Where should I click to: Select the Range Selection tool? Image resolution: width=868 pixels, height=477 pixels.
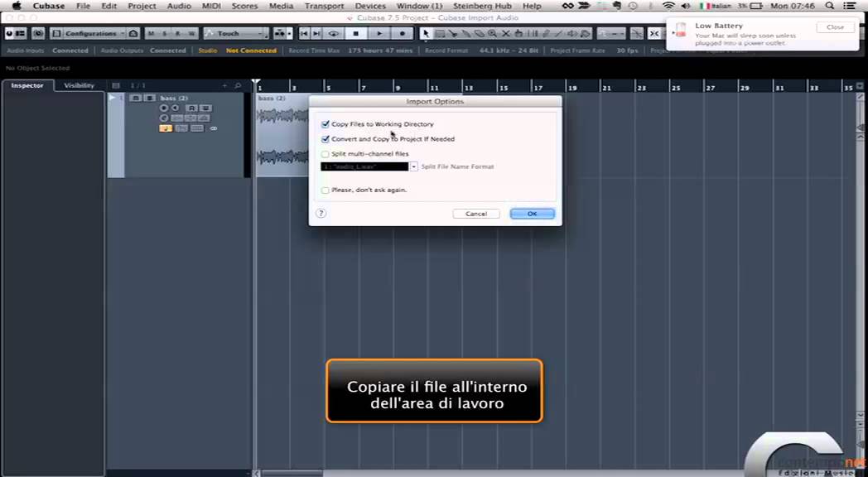pyautogui.click(x=440, y=34)
